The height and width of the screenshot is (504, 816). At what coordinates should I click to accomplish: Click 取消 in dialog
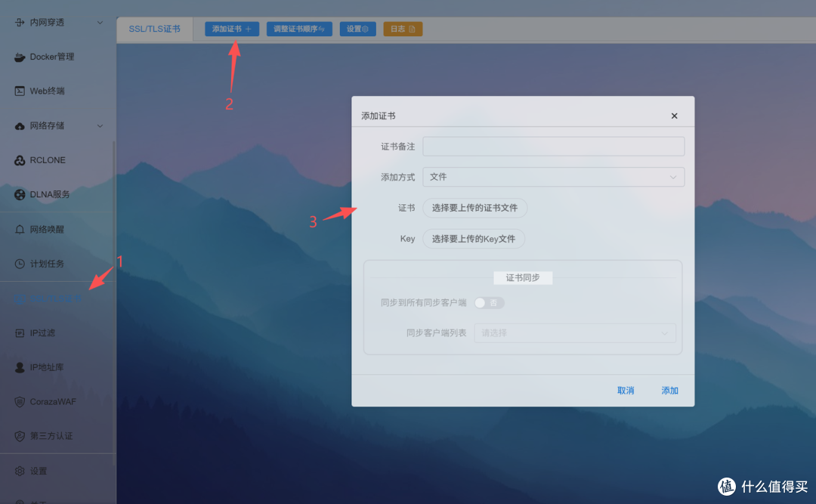[626, 391]
